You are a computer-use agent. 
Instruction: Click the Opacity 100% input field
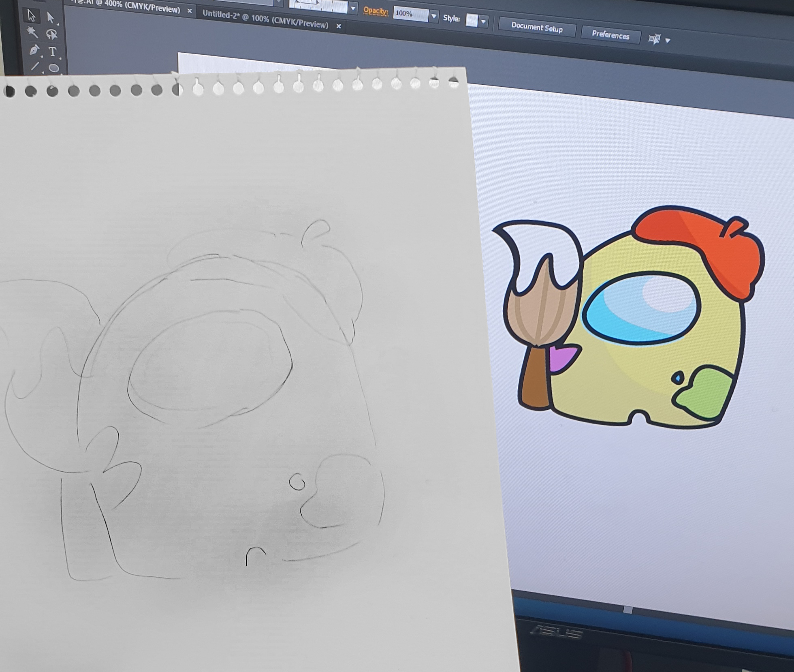pos(410,14)
